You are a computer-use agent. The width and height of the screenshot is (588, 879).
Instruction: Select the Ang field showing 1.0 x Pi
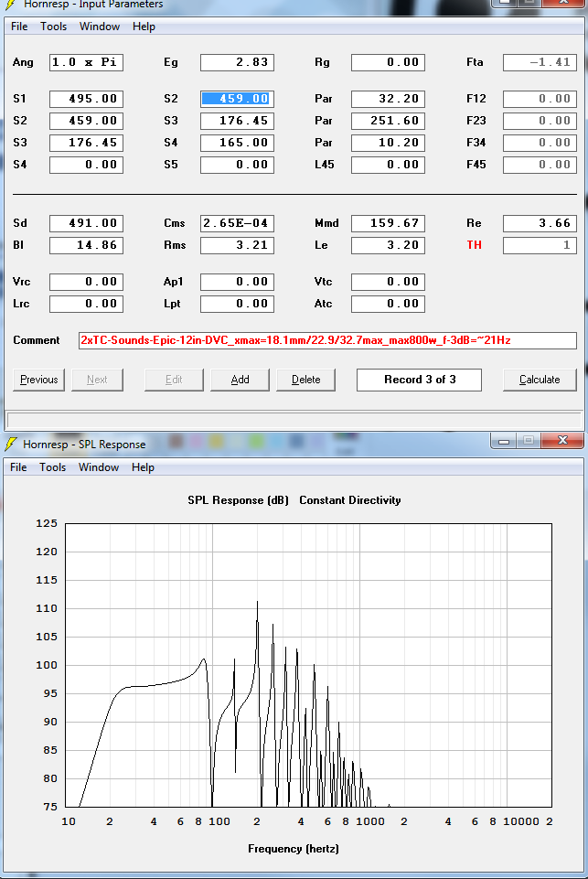86,62
